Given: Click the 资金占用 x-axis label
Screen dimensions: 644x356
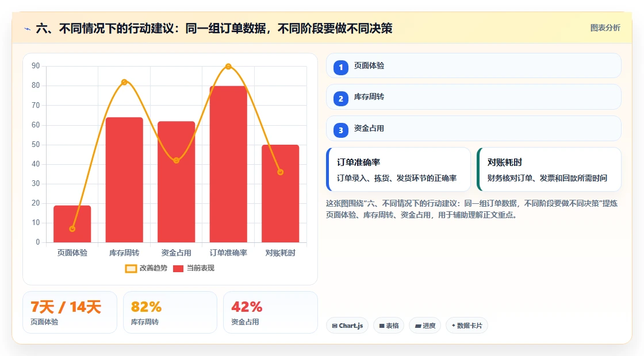Looking at the screenshot, I should pos(176,253).
